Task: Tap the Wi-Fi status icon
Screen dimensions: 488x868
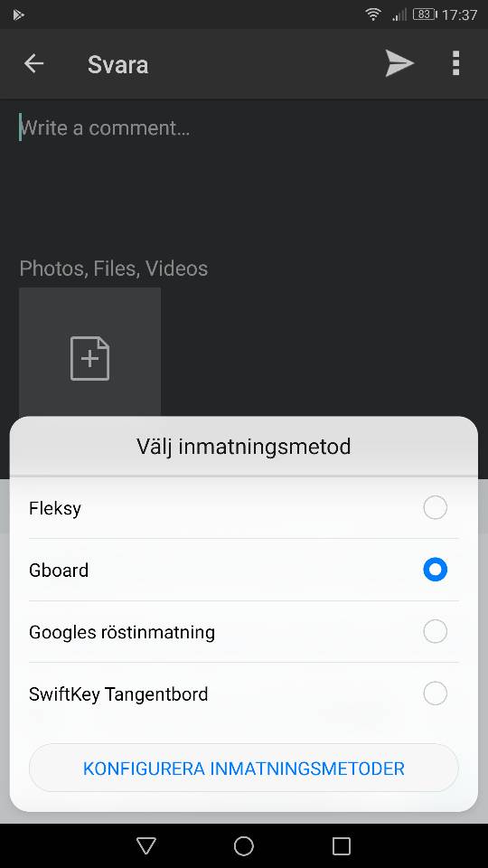Action: [x=373, y=14]
